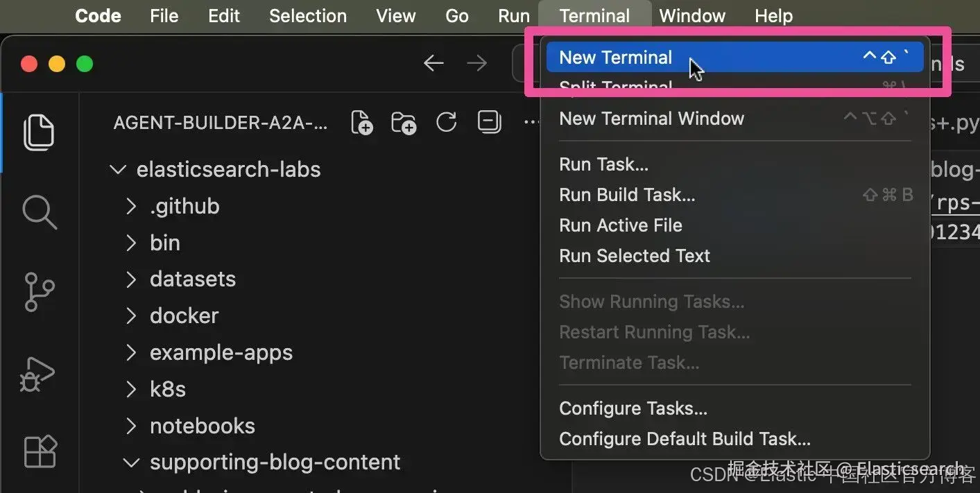This screenshot has height=493, width=980.
Task: Click Configure Default Build Task entry
Action: click(x=685, y=439)
